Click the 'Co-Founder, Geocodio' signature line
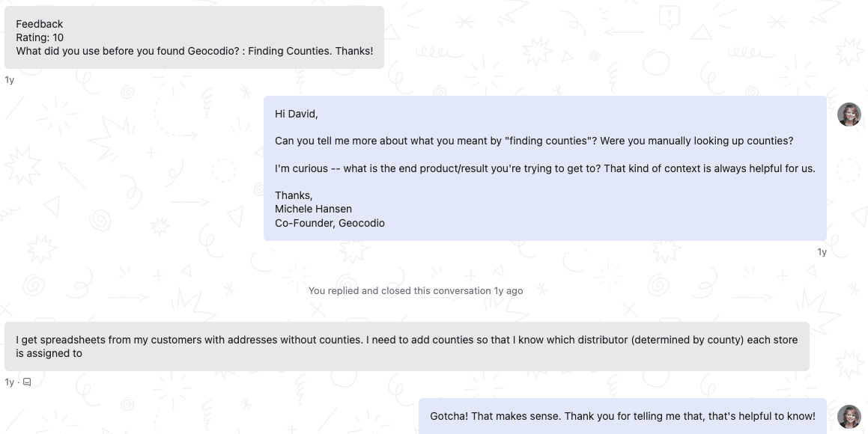This screenshot has width=868, height=434. 330,223
